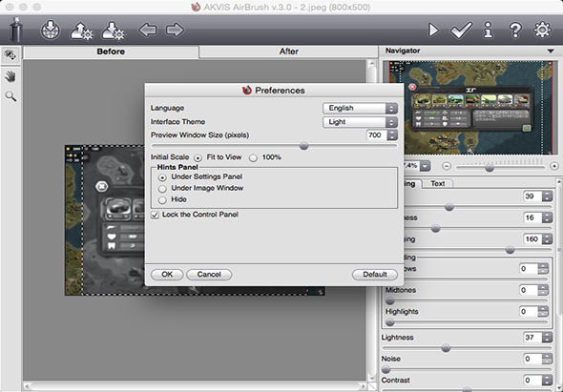
Task: Select the Zoom magnifier tool
Action: click(10, 96)
